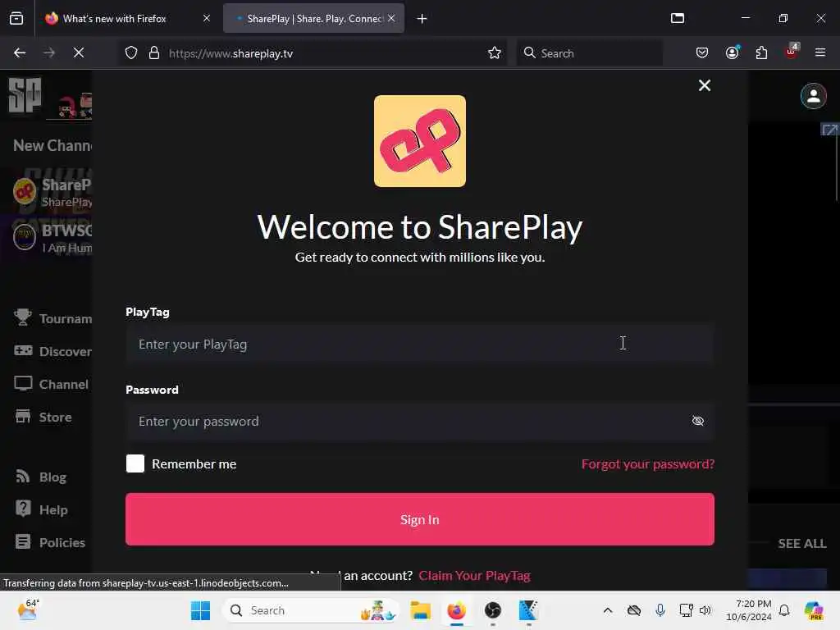The image size is (840, 630).
Task: Open BTWSG channel avatar in sidebar
Action: tap(25, 237)
